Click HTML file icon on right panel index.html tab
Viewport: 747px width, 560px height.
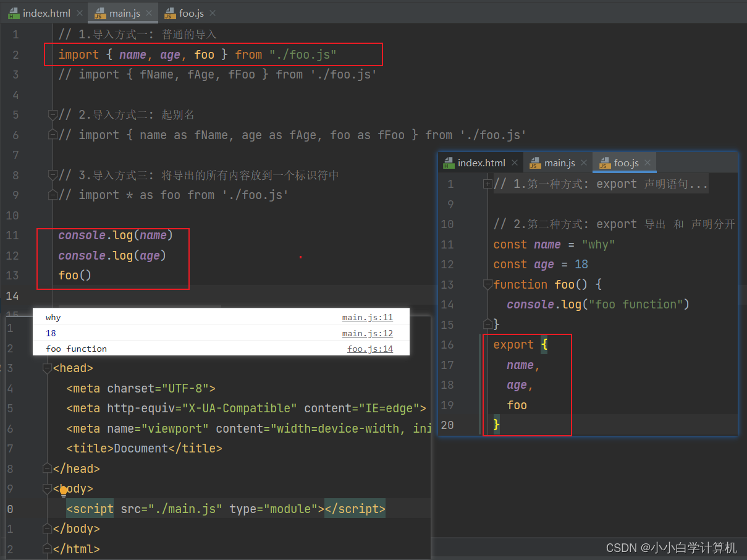click(447, 163)
